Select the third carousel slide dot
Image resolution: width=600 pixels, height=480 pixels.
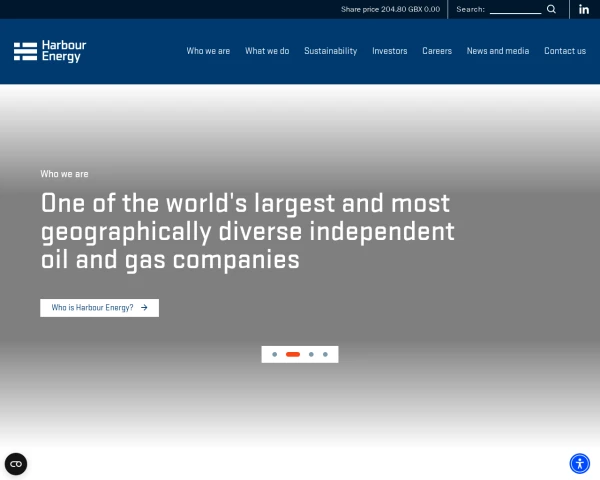(x=311, y=354)
